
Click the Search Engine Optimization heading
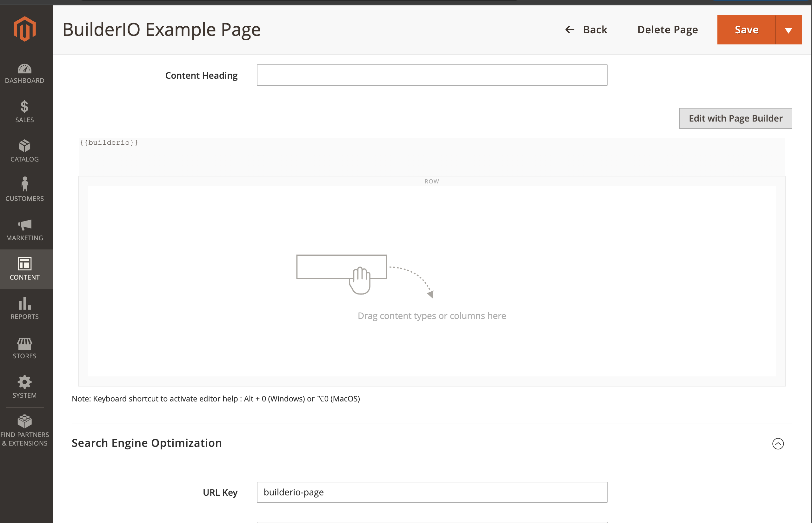[x=146, y=443]
